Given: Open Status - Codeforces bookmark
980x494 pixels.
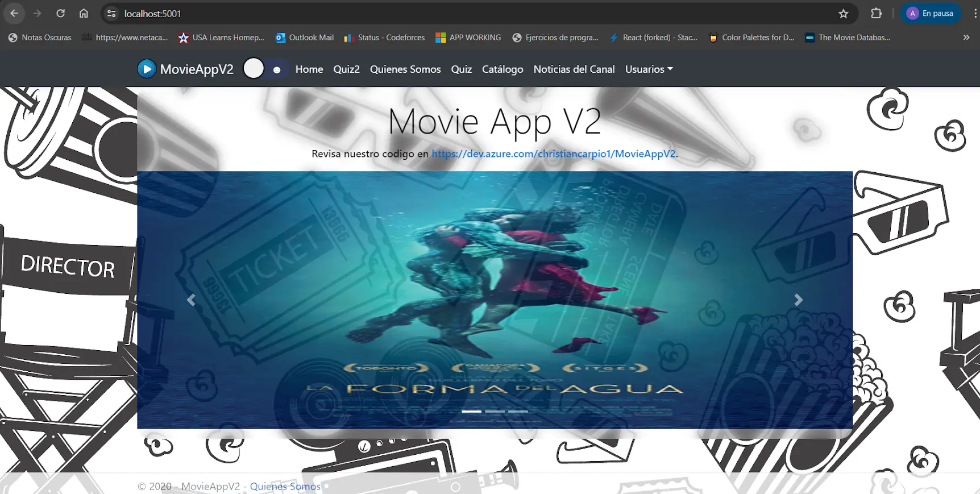Looking at the screenshot, I should [384, 38].
